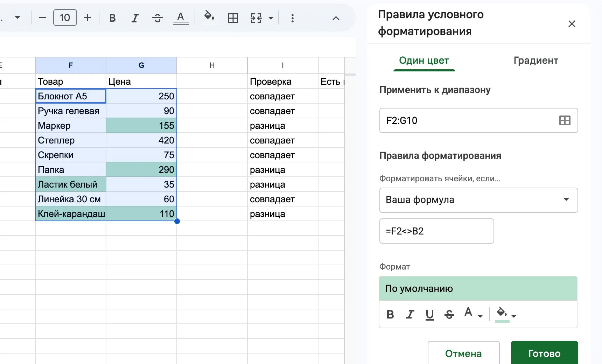Open the dropdown arrow left of font size
602x364 pixels.
17,17
